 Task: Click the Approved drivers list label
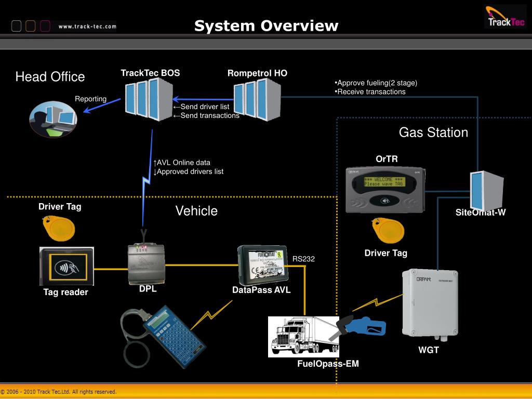[188, 171]
